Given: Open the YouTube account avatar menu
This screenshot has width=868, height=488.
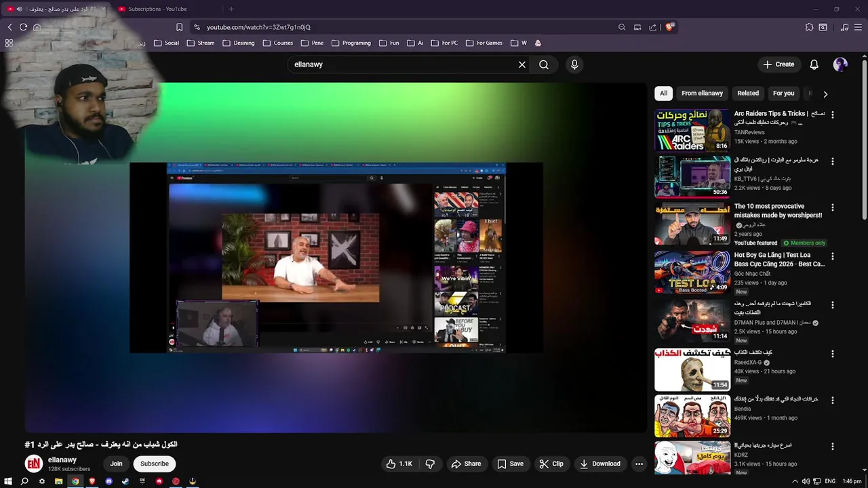Looking at the screenshot, I should (840, 64).
